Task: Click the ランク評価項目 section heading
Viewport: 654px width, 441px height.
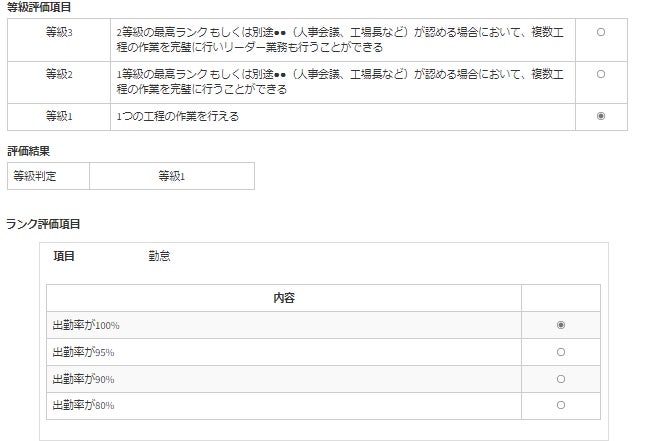Action: [x=43, y=224]
